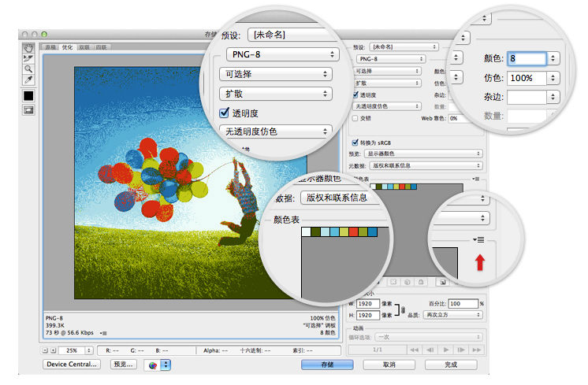Image resolution: width=588 pixels, height=385 pixels.
Task: Go to previous animation frame
Action: [x=430, y=350]
